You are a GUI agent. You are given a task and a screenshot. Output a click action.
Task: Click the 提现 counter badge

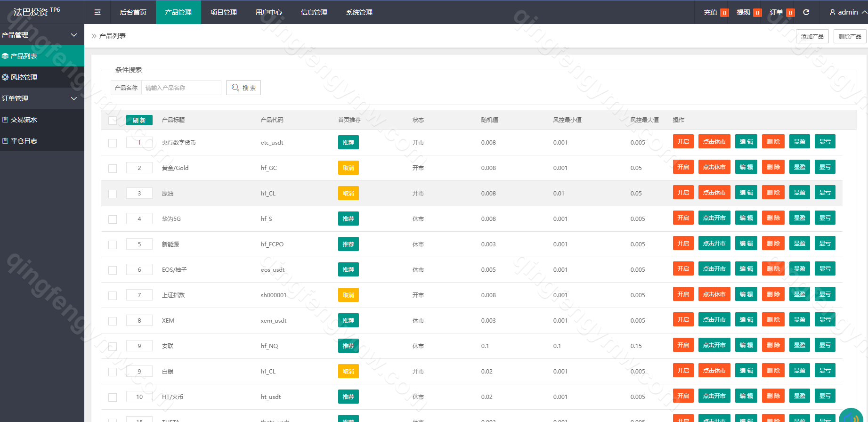pos(757,13)
